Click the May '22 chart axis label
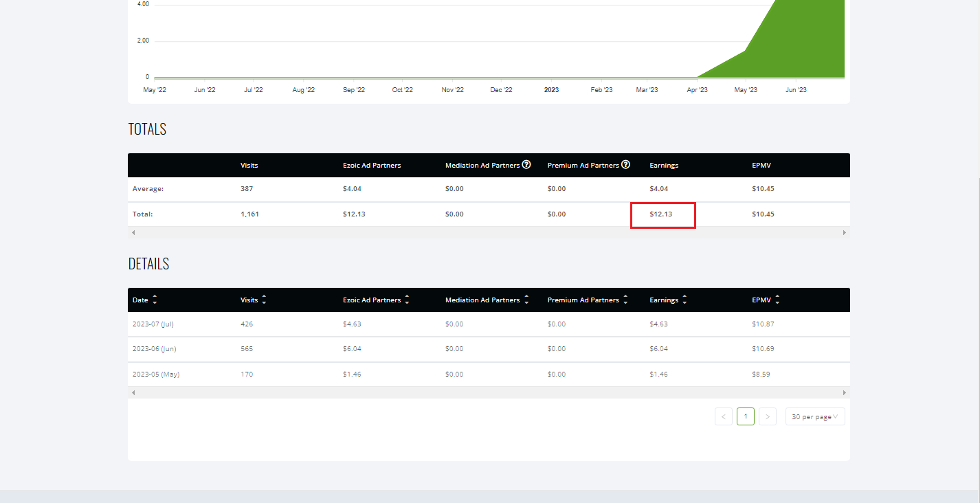 tap(154, 90)
